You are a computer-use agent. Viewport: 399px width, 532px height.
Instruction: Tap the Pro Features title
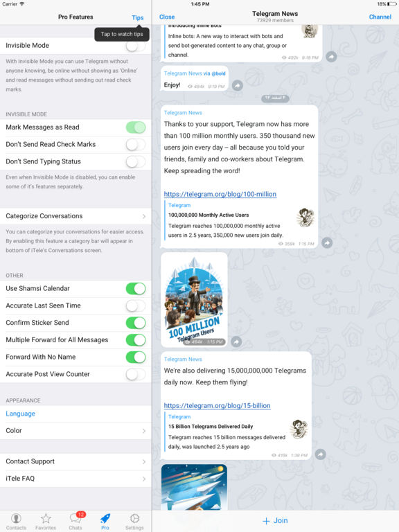(x=76, y=17)
